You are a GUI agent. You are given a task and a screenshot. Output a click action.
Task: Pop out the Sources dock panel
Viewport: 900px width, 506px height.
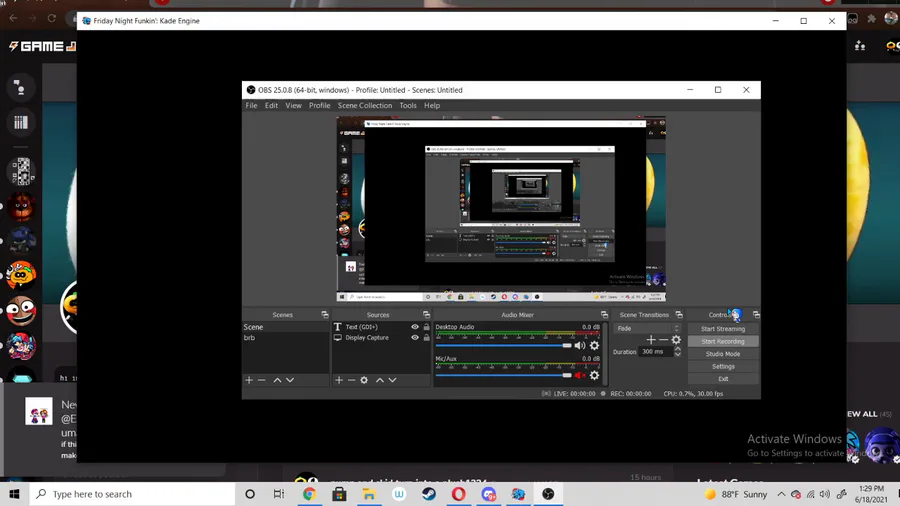pyautogui.click(x=426, y=314)
